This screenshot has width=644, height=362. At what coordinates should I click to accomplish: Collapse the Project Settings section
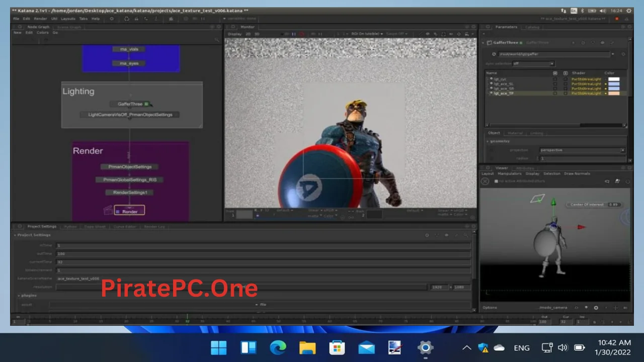pos(15,235)
